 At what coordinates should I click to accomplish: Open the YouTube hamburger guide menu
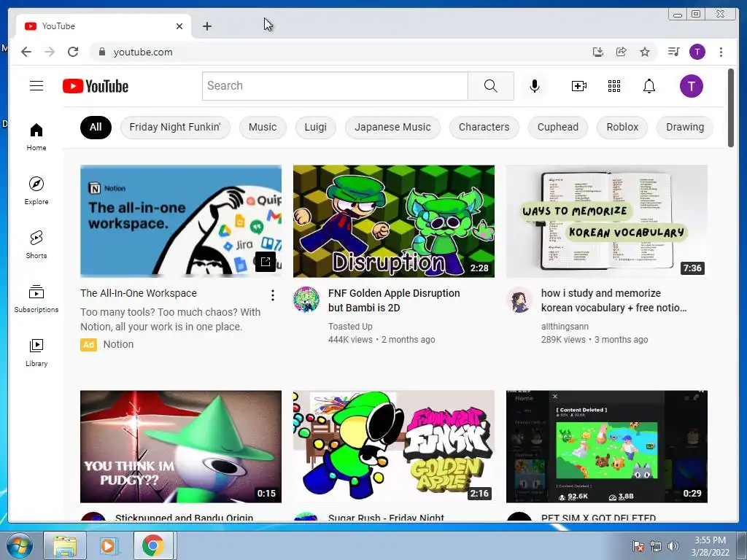click(x=36, y=86)
